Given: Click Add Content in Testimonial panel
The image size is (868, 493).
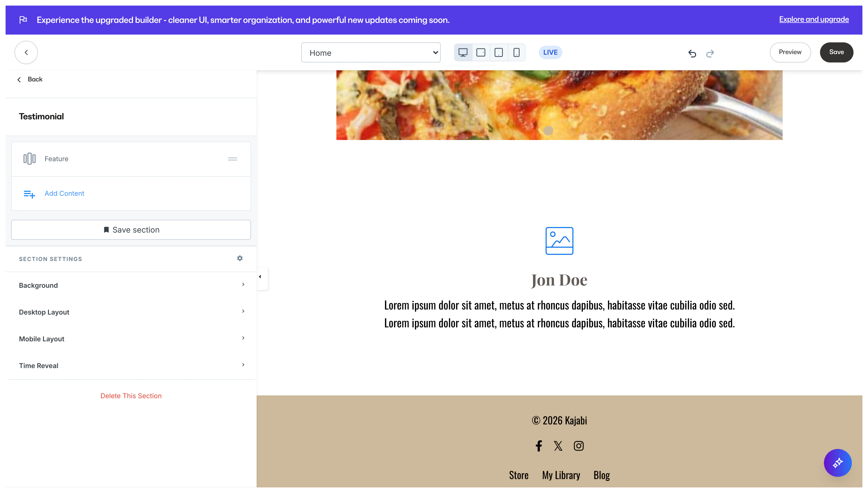Looking at the screenshot, I should tap(64, 193).
